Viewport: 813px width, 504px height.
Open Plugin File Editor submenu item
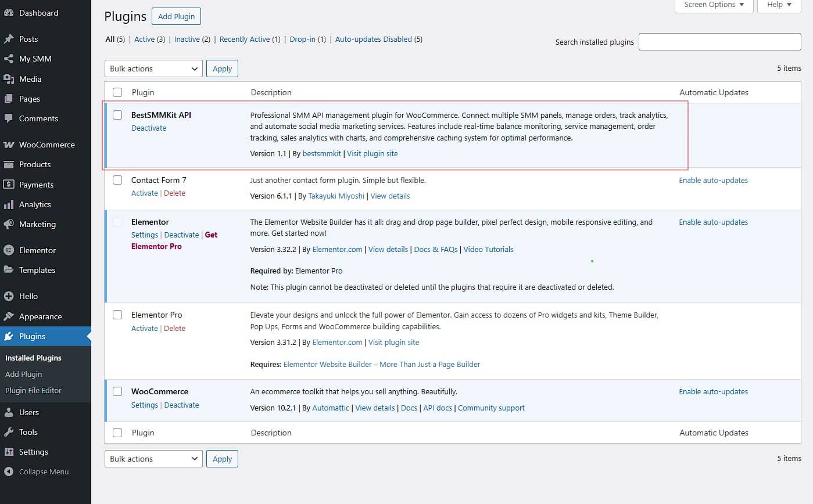point(33,390)
